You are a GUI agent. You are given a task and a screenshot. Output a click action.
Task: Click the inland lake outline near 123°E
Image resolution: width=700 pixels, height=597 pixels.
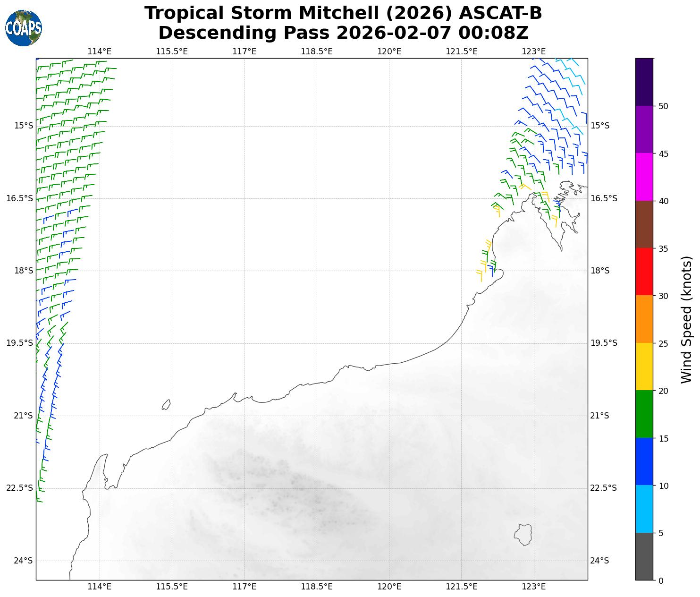click(523, 535)
